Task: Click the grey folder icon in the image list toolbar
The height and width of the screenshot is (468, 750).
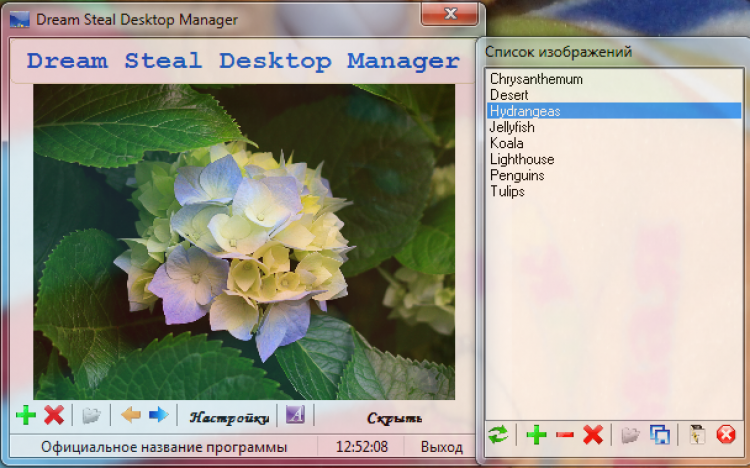Action: 630,435
